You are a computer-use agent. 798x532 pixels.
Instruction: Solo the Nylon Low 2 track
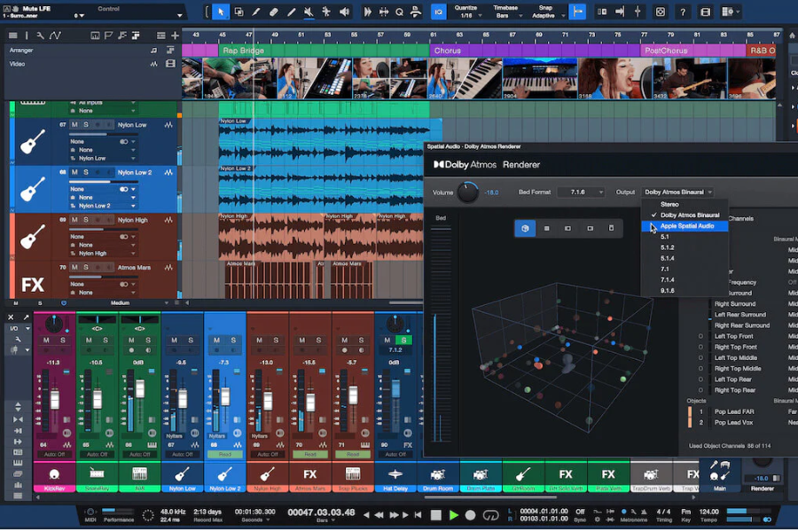pos(86,173)
